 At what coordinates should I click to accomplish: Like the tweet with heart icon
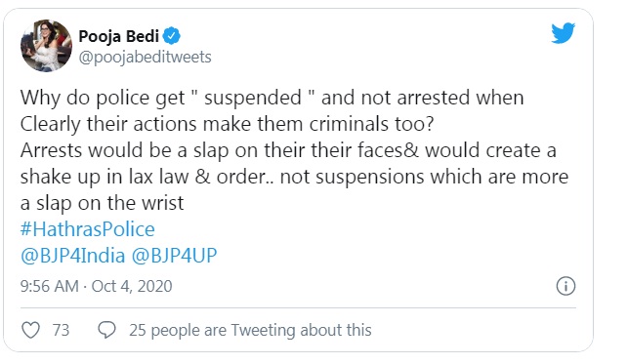30,330
